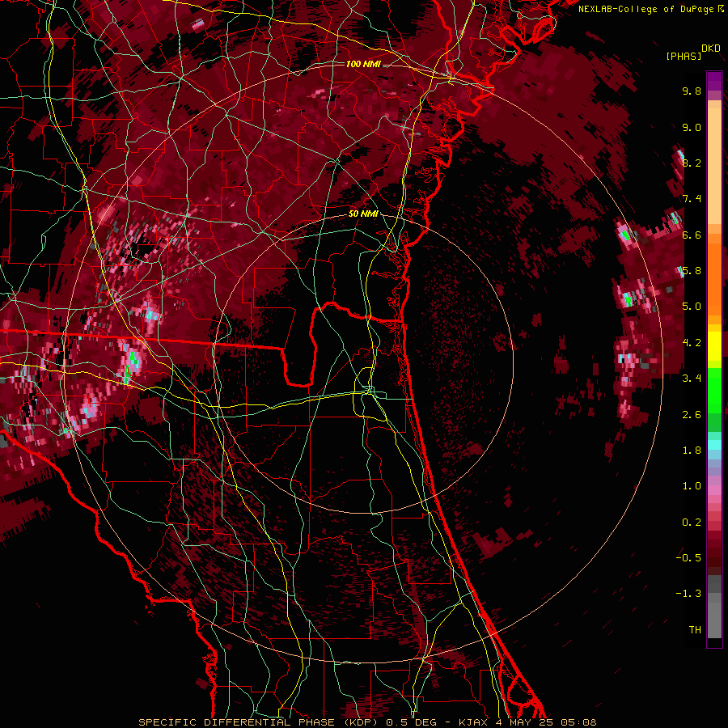728x728 pixels.
Task: Pick the cyan segment of color bar
Action: click(x=714, y=444)
